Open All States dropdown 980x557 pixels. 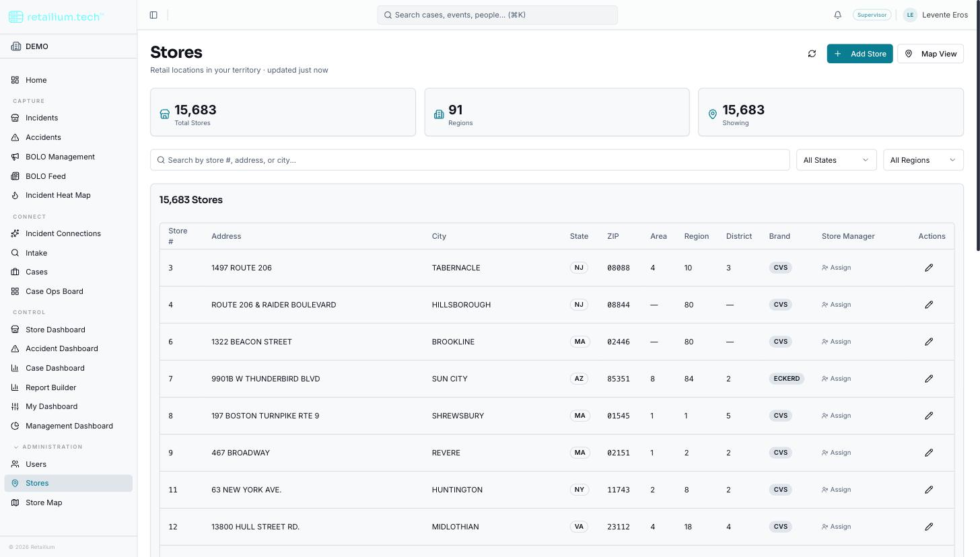(836, 160)
